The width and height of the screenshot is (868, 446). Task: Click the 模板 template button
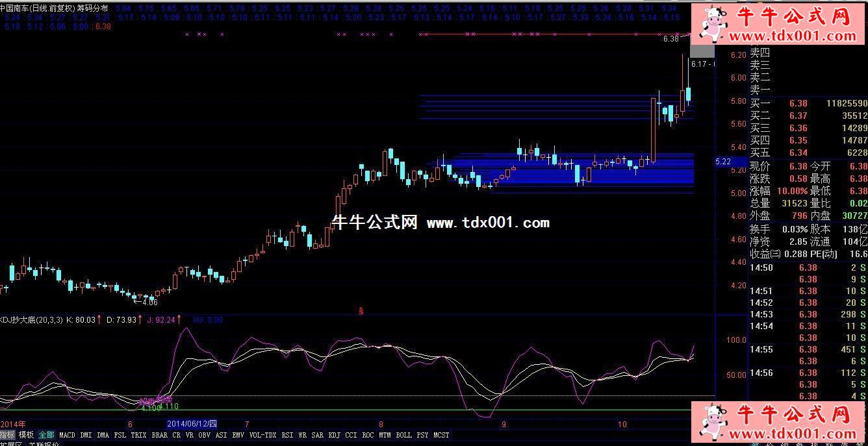[26, 435]
